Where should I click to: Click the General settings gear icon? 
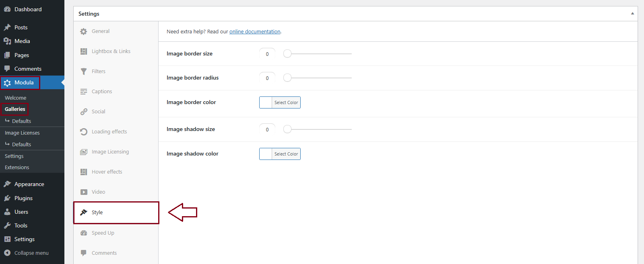click(84, 31)
